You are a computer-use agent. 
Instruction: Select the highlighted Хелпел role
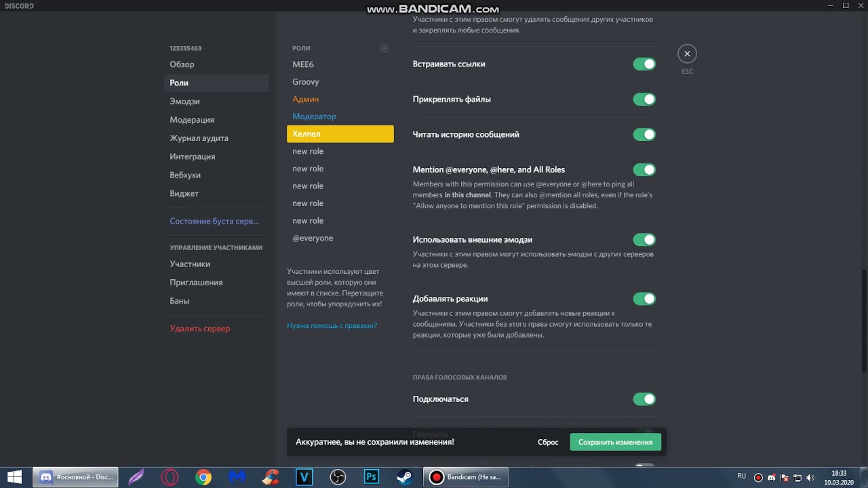(340, 134)
